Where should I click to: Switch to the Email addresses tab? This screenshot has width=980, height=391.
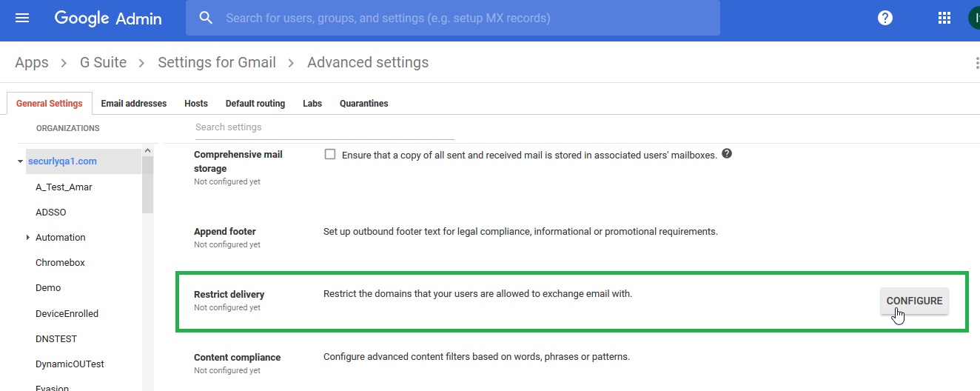134,104
